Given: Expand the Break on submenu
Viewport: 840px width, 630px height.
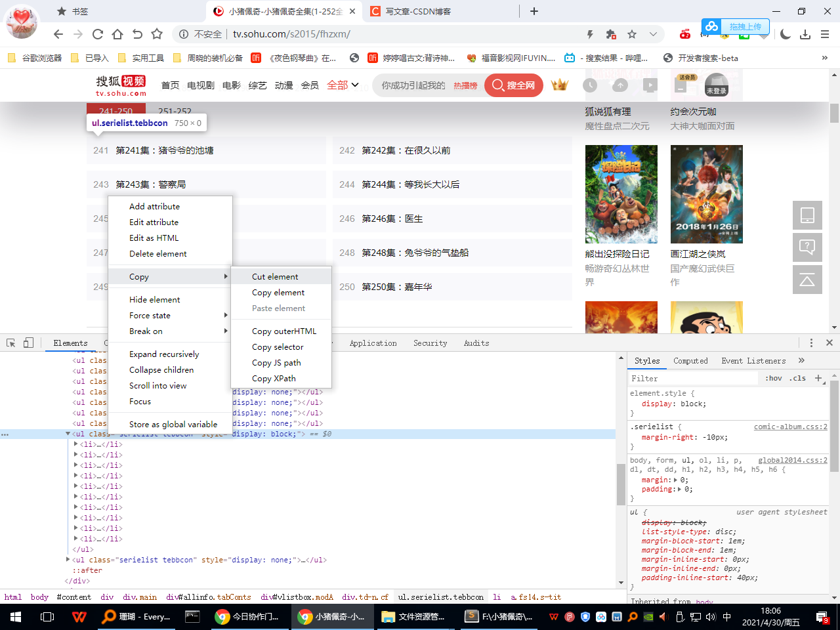Looking at the screenshot, I should (226, 331).
